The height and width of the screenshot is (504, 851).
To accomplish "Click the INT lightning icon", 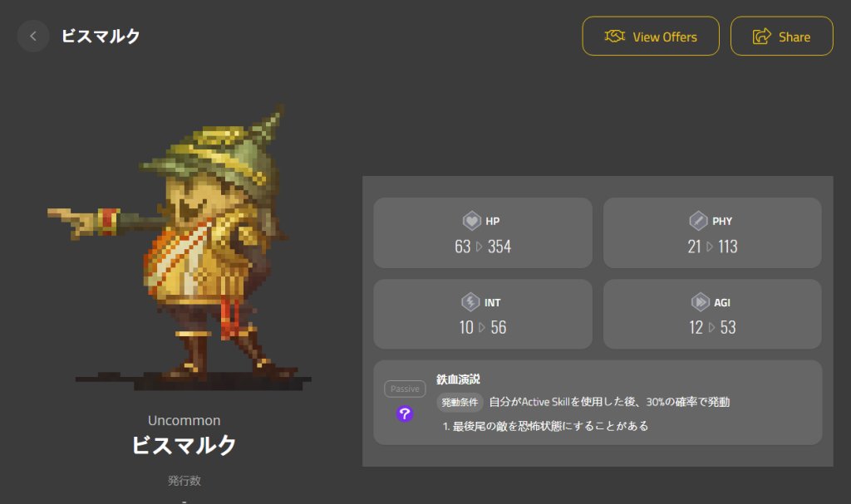I will pos(470,302).
